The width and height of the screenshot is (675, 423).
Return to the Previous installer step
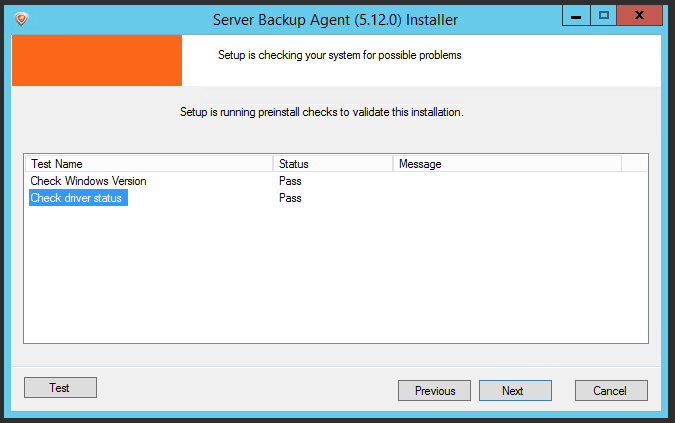434,391
